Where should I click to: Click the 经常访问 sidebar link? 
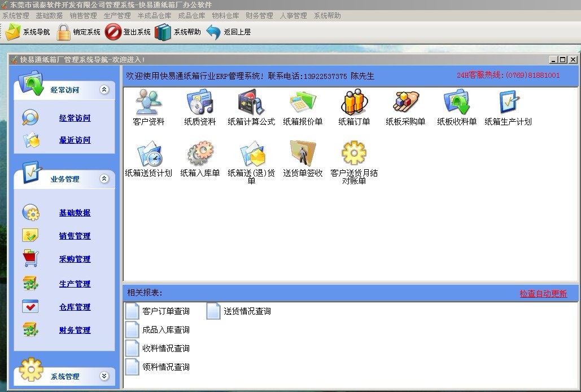[x=75, y=118]
